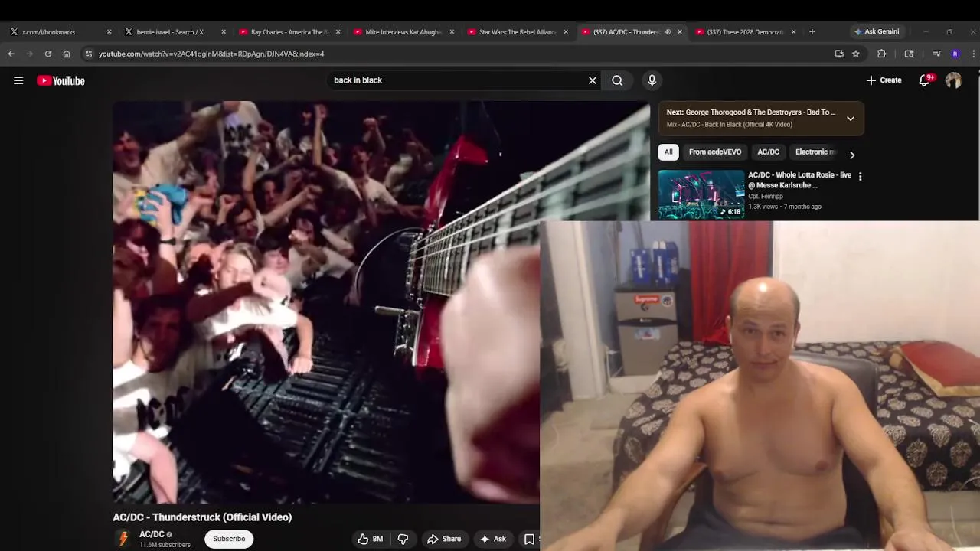The height and width of the screenshot is (551, 980).
Task: Click browser back arrow
Action: (11, 54)
